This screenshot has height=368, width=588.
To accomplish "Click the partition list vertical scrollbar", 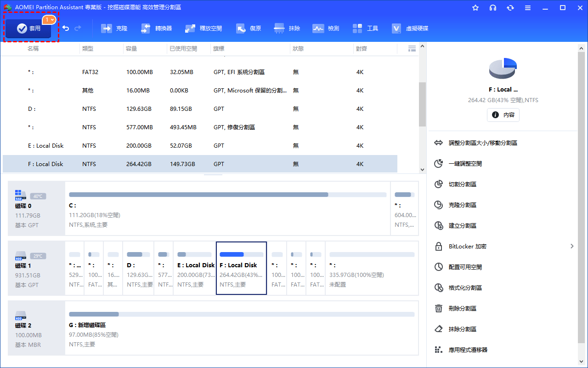I will 422,104.
